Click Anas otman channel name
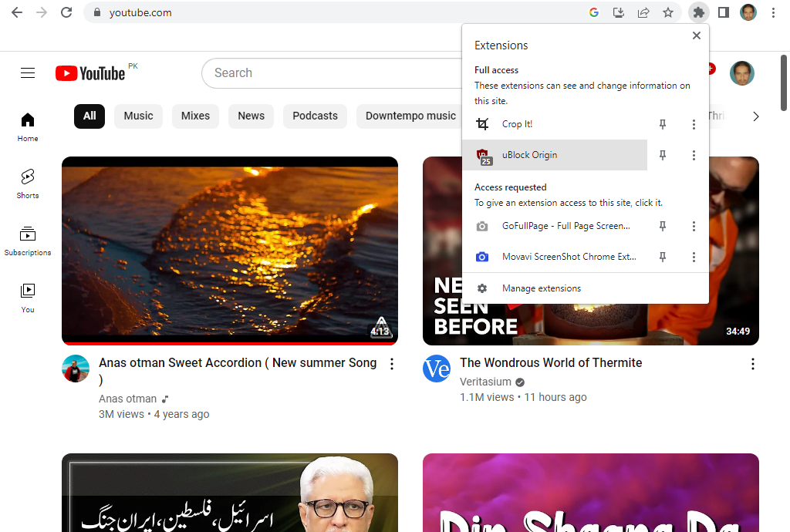The height and width of the screenshot is (532, 790). coord(127,399)
